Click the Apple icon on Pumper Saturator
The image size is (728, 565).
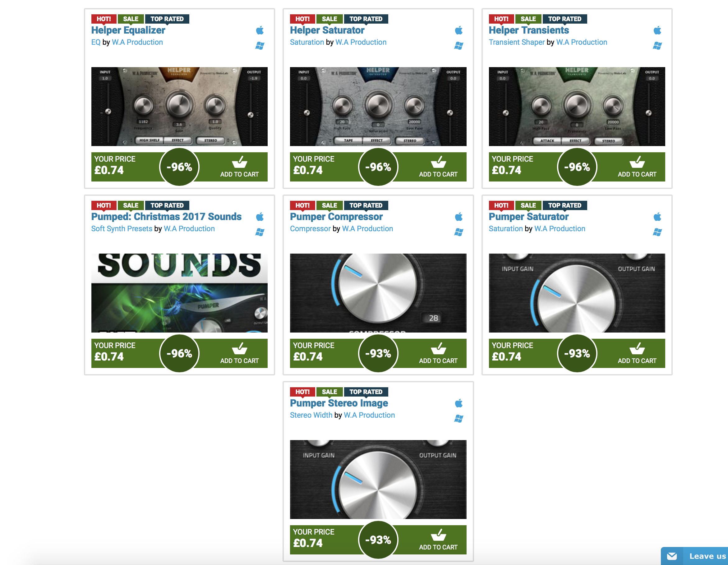[657, 217]
